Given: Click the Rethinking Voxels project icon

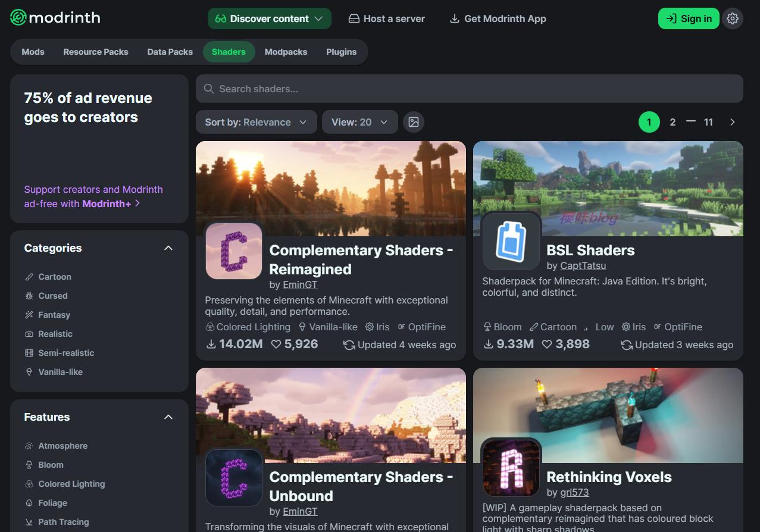Looking at the screenshot, I should click(x=511, y=469).
